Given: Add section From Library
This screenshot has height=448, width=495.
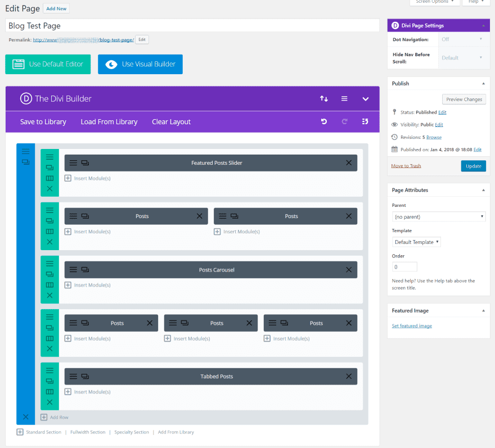Looking at the screenshot, I should coord(176,432).
